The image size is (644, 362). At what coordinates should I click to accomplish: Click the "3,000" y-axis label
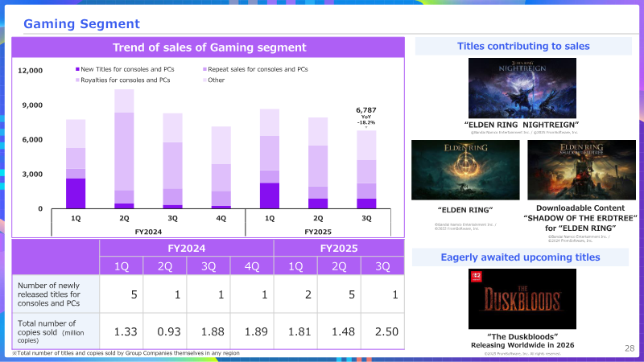point(32,174)
